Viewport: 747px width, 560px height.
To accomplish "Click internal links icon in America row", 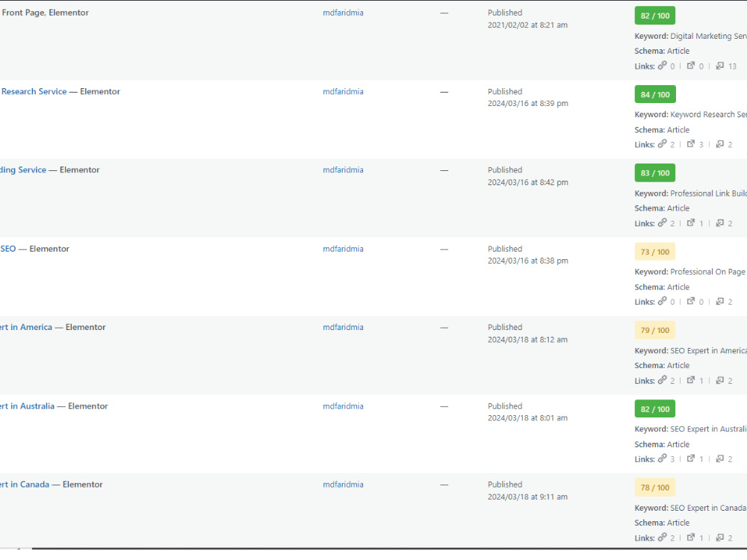I will click(662, 380).
